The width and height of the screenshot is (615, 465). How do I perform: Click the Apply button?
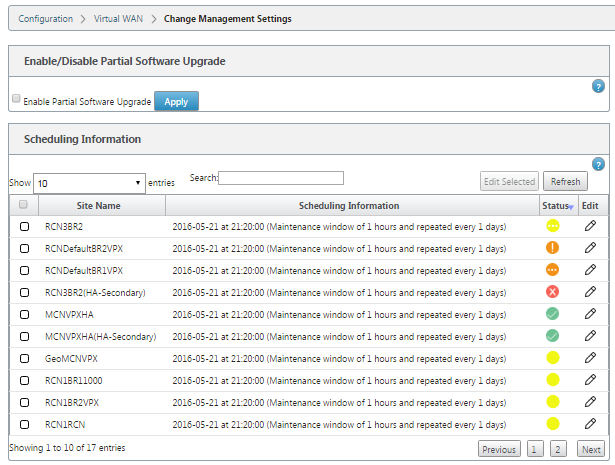[x=176, y=102]
